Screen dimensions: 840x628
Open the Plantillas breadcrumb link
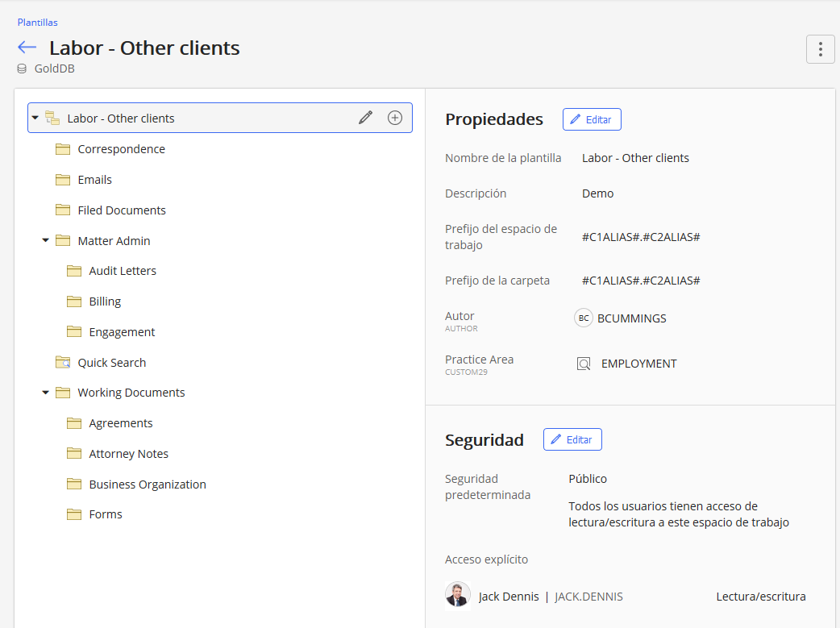pyautogui.click(x=38, y=23)
